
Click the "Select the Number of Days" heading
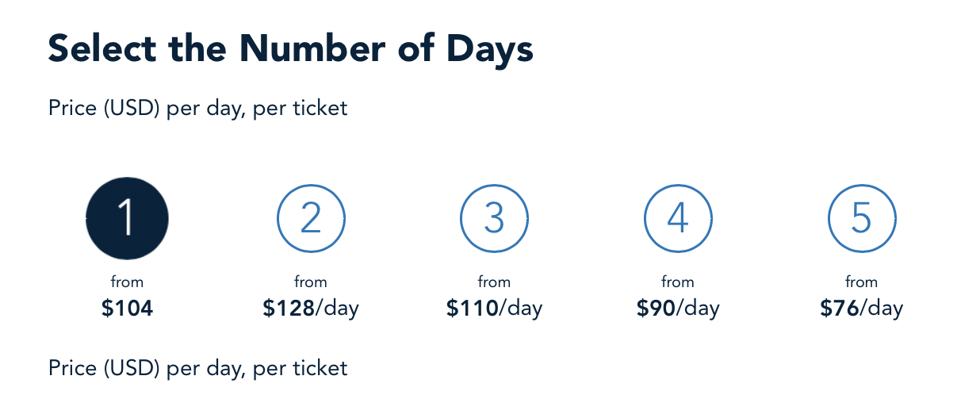[290, 49]
